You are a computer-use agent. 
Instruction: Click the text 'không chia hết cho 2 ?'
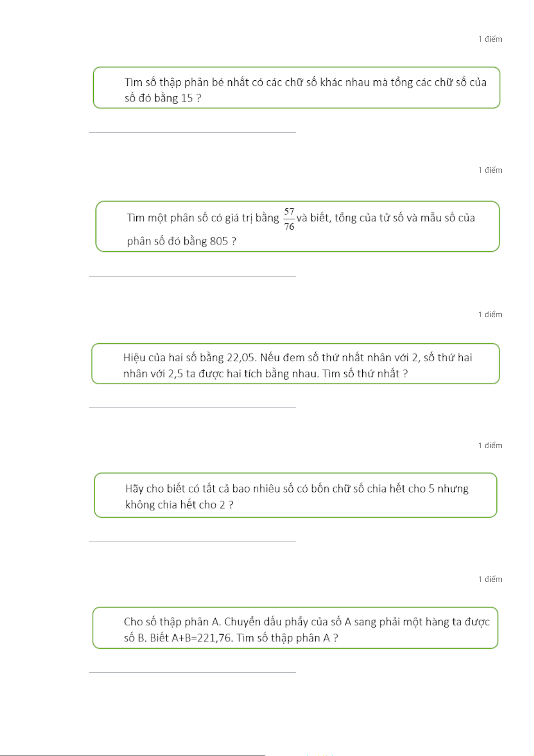point(179,505)
